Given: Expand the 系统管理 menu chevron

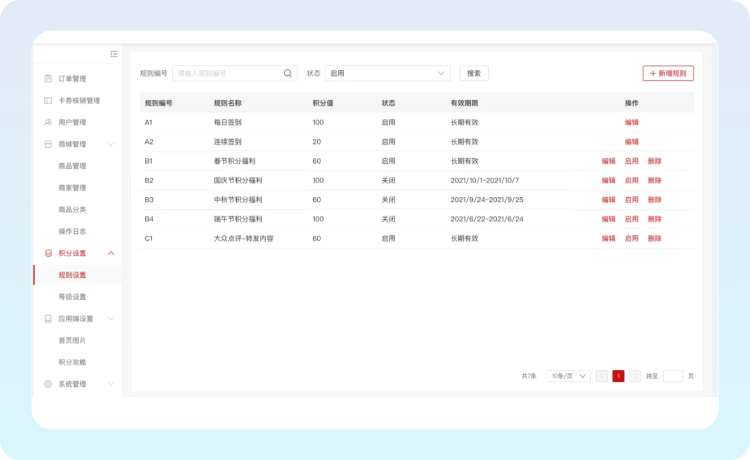Looking at the screenshot, I should click(111, 384).
